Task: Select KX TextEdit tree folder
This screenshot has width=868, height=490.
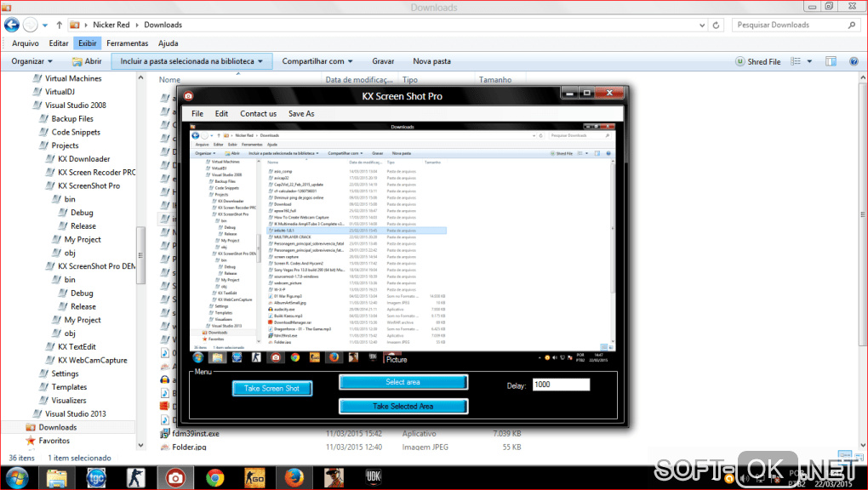Action: pos(77,347)
